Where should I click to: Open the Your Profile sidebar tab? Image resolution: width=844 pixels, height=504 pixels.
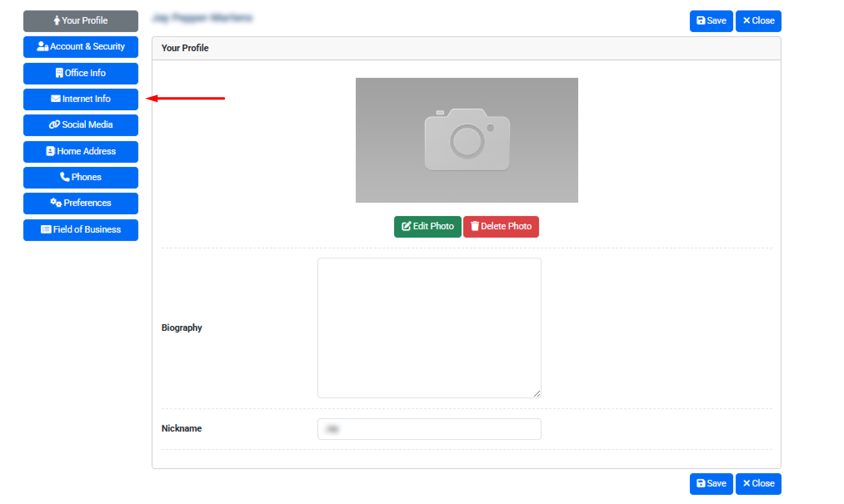80,21
